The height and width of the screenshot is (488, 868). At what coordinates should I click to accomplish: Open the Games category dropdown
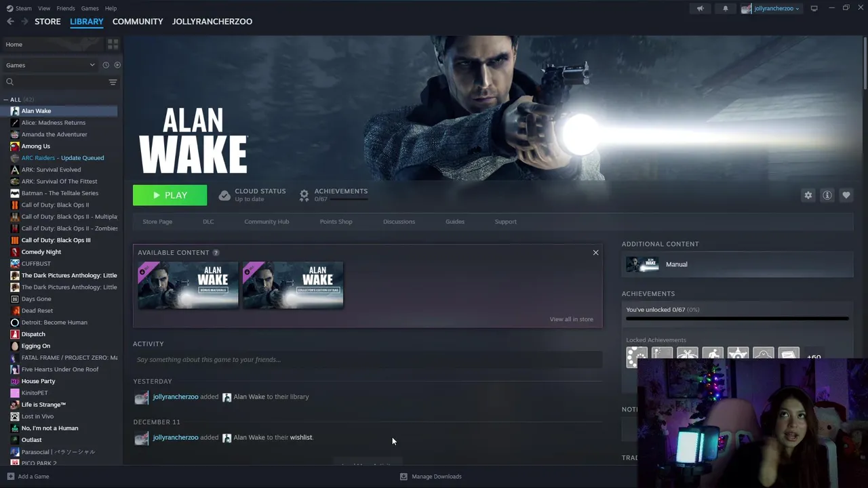pos(50,65)
